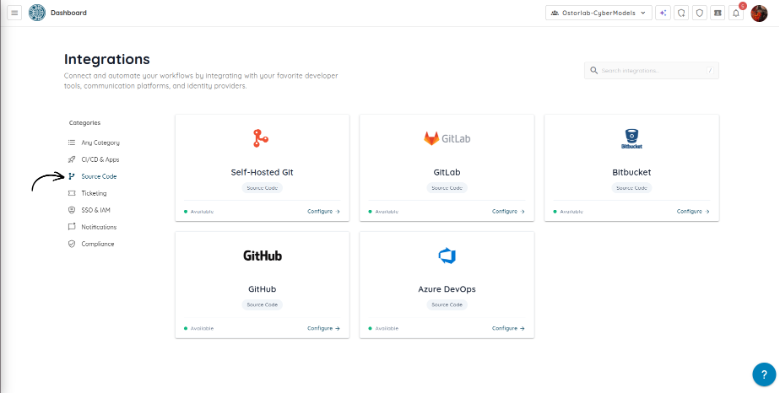Click the GitLab card title text

pos(447,172)
